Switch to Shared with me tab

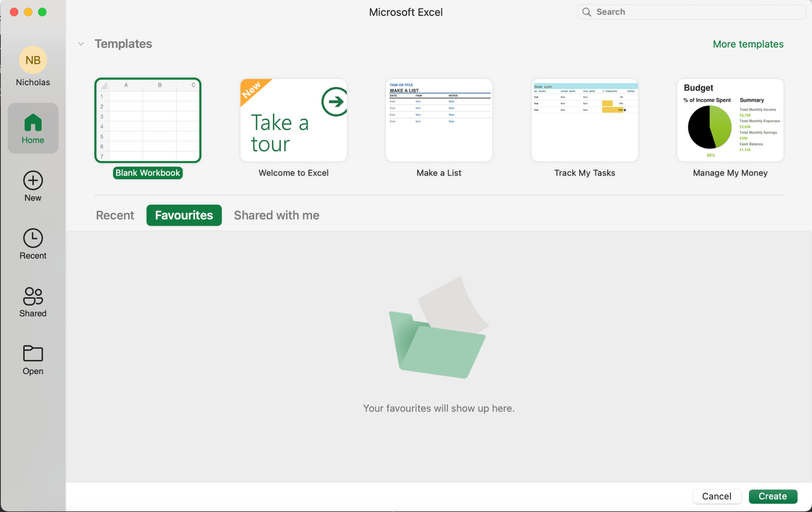pyautogui.click(x=276, y=215)
